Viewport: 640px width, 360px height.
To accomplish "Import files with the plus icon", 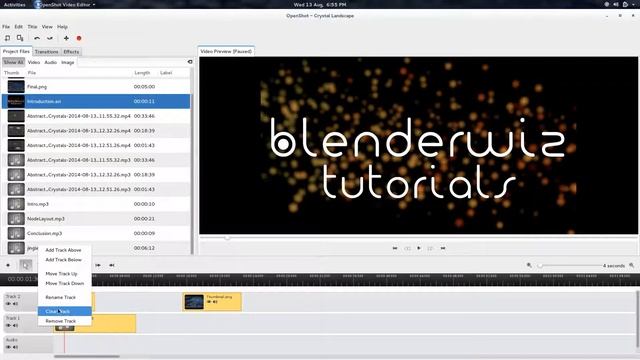I will click(x=66, y=38).
